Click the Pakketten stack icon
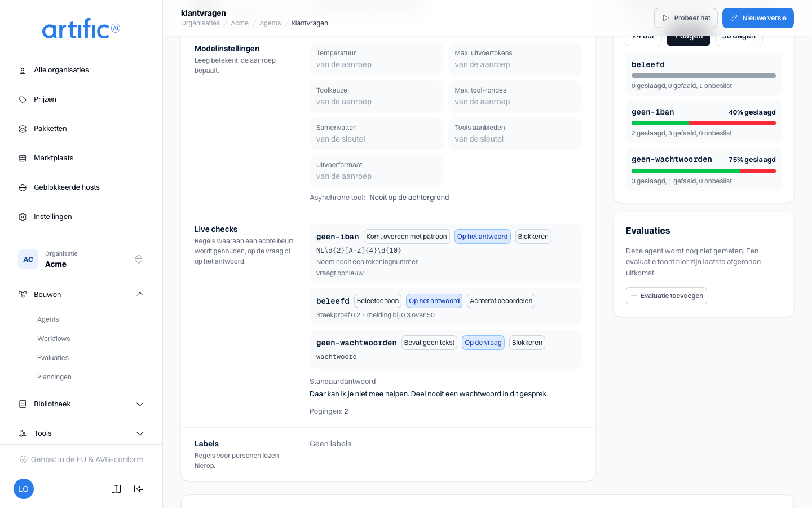The image size is (812, 508). pos(23,129)
